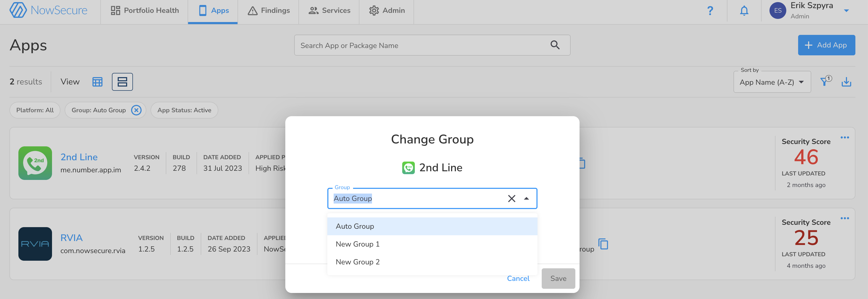Viewport: 868px width, 299px height.
Task: Collapse the Group dropdown arrow
Action: [x=526, y=199]
